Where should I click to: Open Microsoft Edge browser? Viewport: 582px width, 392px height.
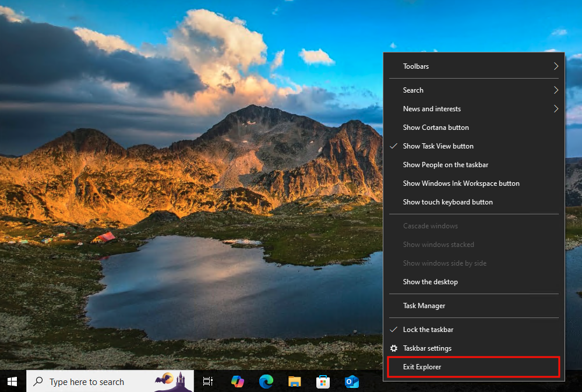click(266, 382)
